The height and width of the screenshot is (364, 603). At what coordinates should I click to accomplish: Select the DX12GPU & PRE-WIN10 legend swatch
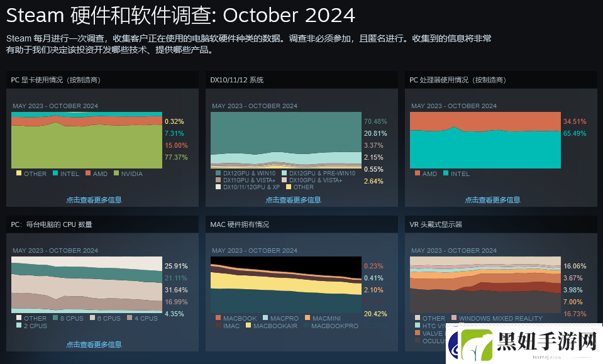click(x=284, y=173)
